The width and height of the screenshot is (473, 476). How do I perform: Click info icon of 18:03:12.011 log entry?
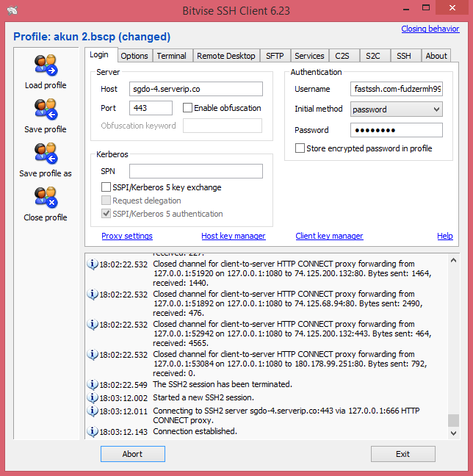(x=93, y=411)
